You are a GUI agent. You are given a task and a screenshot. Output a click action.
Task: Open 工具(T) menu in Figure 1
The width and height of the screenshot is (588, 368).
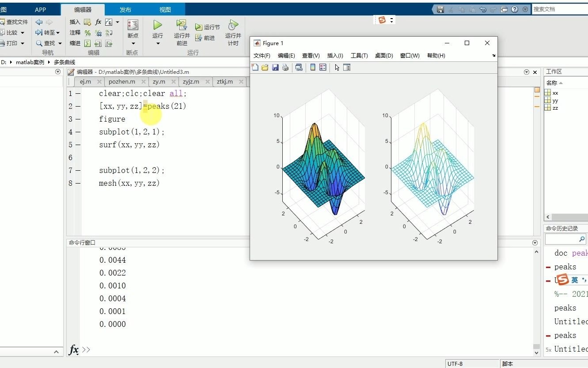click(x=359, y=56)
